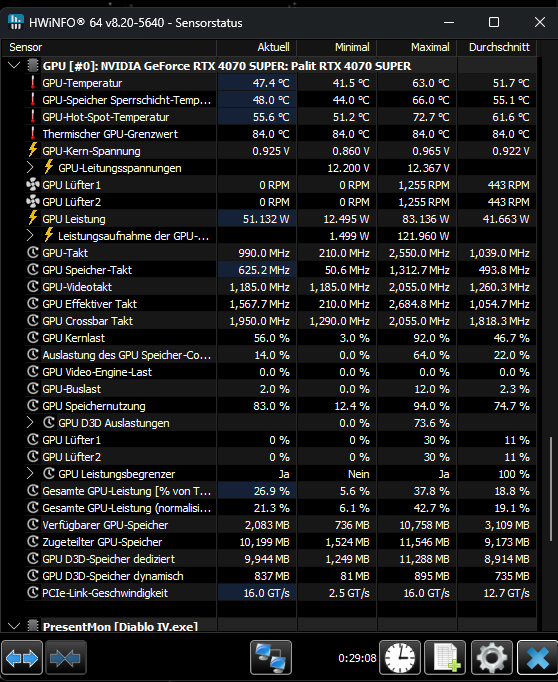
Task: Click the clock icon beside PCIe-Link-Geschwindigkeit
Action: tap(33, 592)
